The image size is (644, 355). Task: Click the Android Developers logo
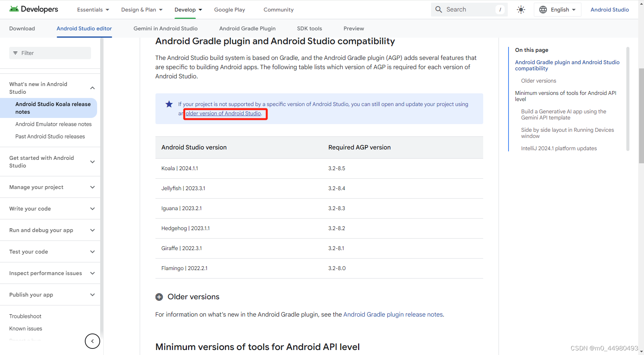coord(34,9)
